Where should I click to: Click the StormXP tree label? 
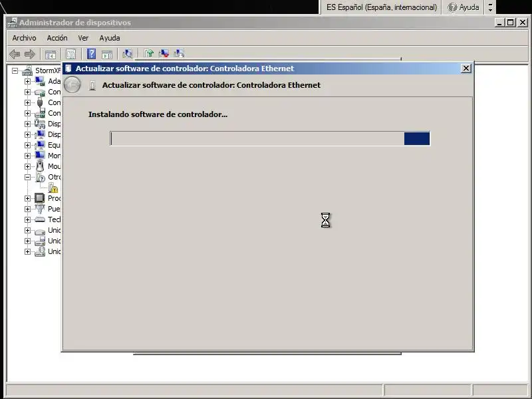tap(47, 70)
